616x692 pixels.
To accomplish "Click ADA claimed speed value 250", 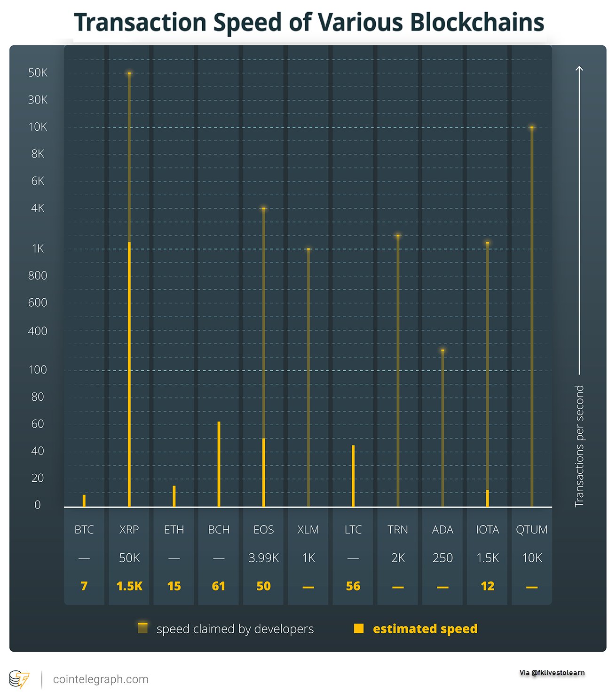I will pyautogui.click(x=442, y=558).
